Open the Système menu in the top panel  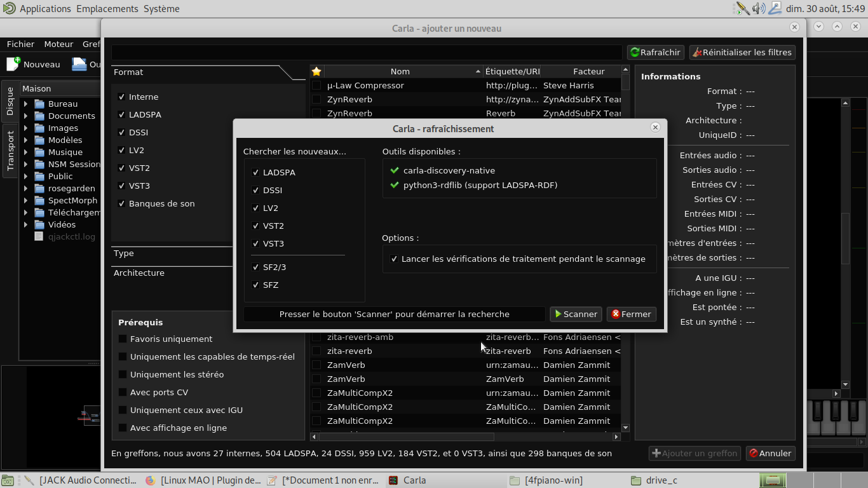(x=161, y=9)
